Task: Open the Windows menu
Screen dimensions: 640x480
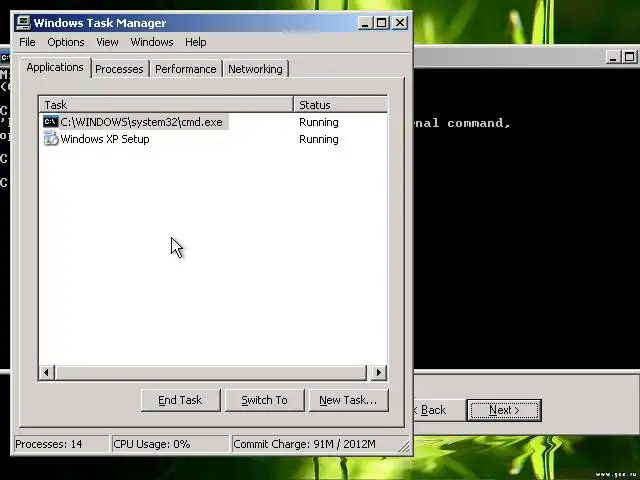Action: (x=152, y=42)
